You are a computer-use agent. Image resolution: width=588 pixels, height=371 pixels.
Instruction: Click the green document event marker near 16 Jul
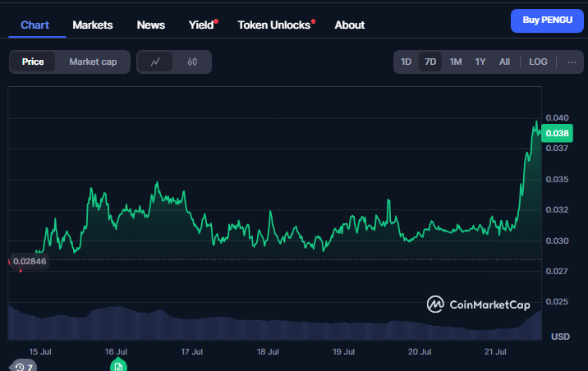[118, 365]
